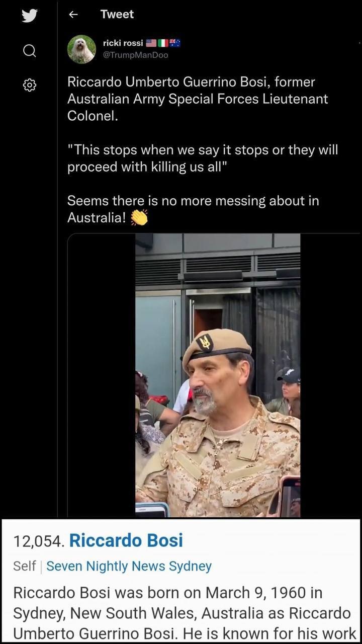Click the 12,054 ranking number
The width and height of the screenshot is (362, 644).
(39, 541)
